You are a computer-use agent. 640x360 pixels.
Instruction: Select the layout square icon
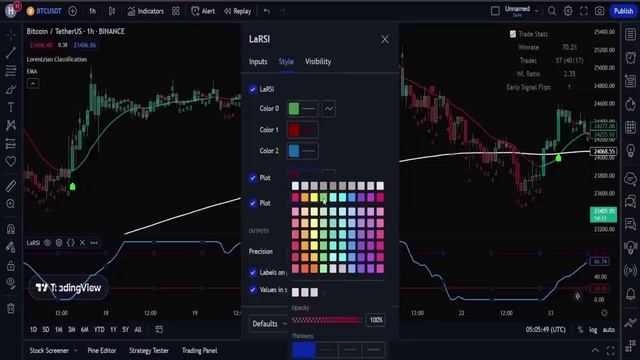tap(495, 11)
